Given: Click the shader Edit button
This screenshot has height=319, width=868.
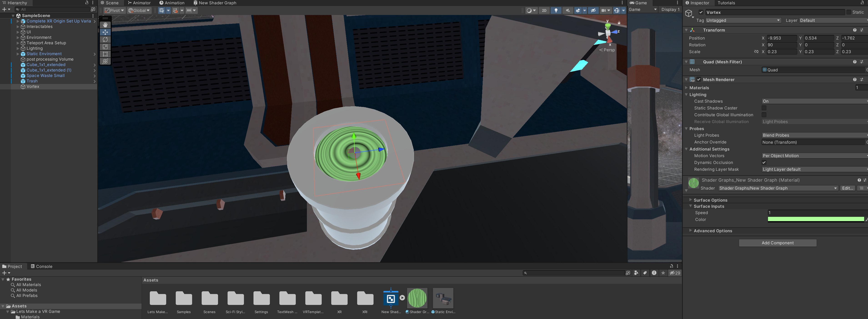Looking at the screenshot, I should (847, 188).
